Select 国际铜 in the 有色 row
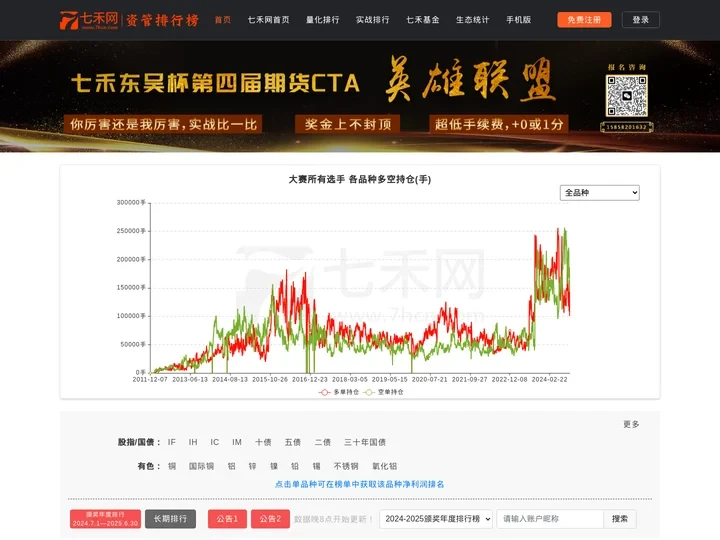The height and width of the screenshot is (540, 720). point(201,466)
